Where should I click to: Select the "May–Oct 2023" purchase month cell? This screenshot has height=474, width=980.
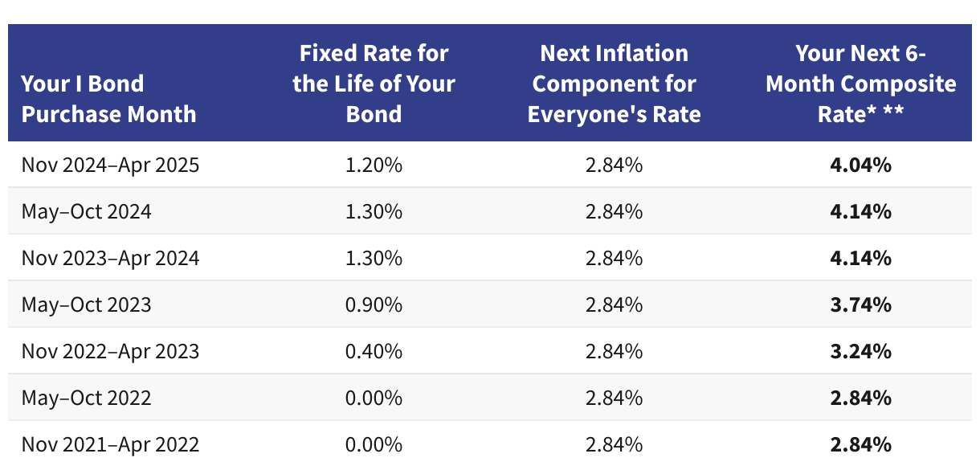pos(86,305)
